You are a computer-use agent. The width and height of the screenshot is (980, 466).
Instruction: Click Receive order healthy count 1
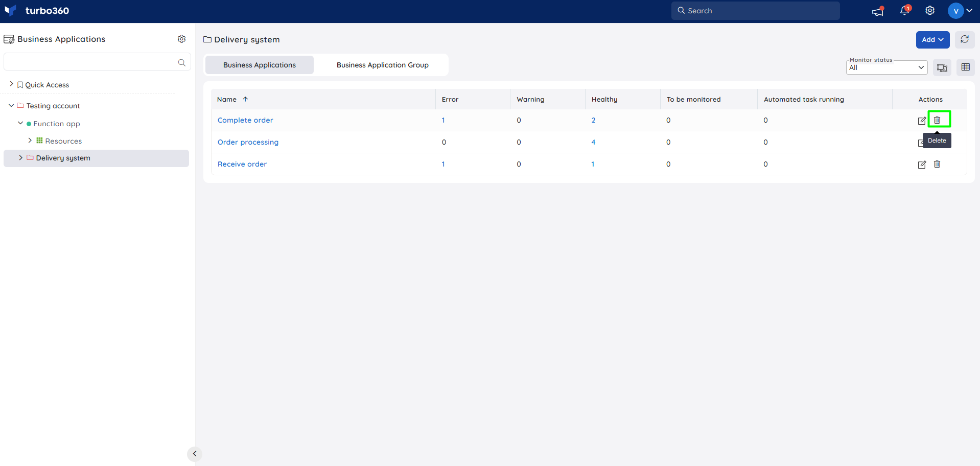point(593,164)
